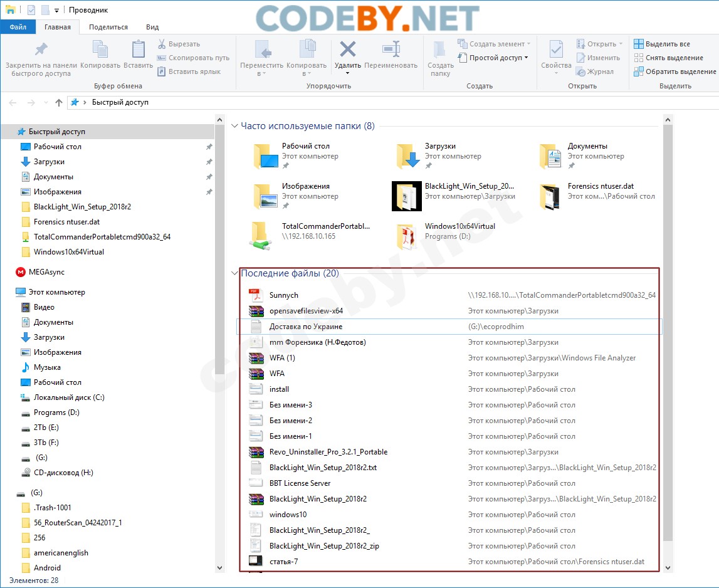
Task: Click the Свойства checkmark icon
Action: click(556, 49)
